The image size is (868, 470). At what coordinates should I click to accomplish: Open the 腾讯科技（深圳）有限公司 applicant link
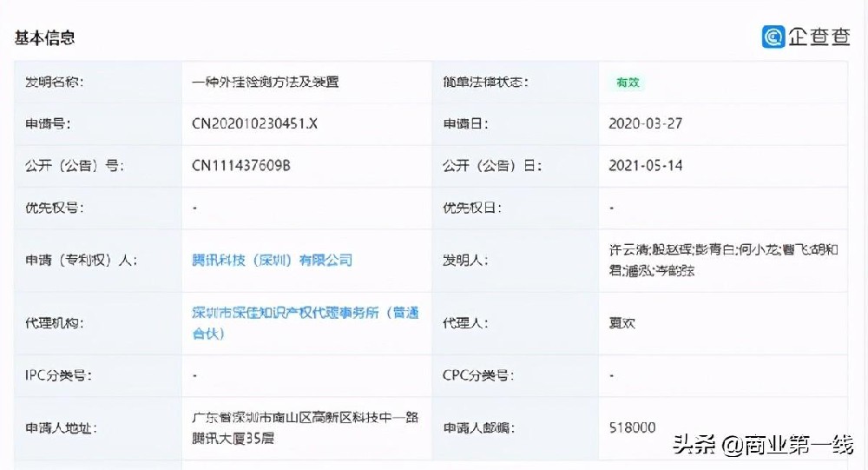pyautogui.click(x=272, y=260)
